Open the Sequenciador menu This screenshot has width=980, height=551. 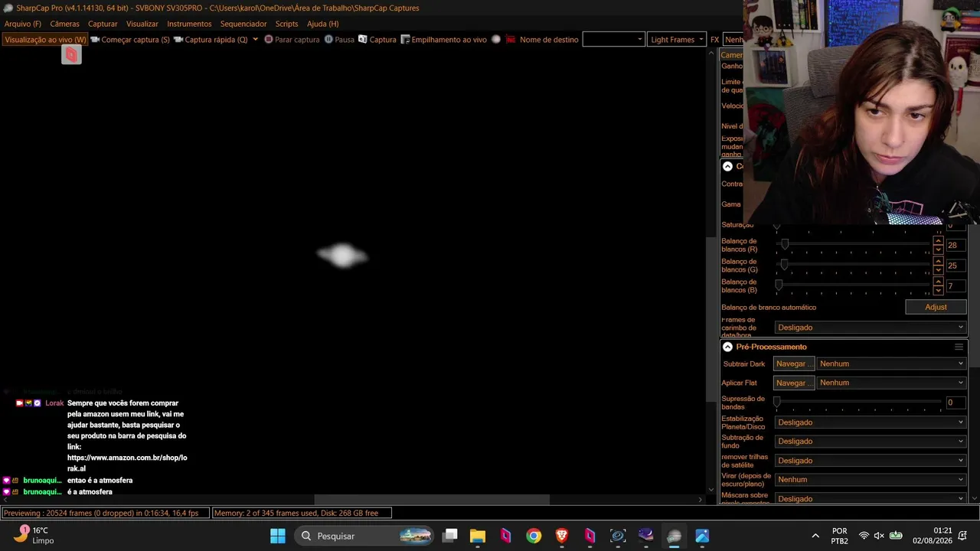pyautogui.click(x=243, y=24)
